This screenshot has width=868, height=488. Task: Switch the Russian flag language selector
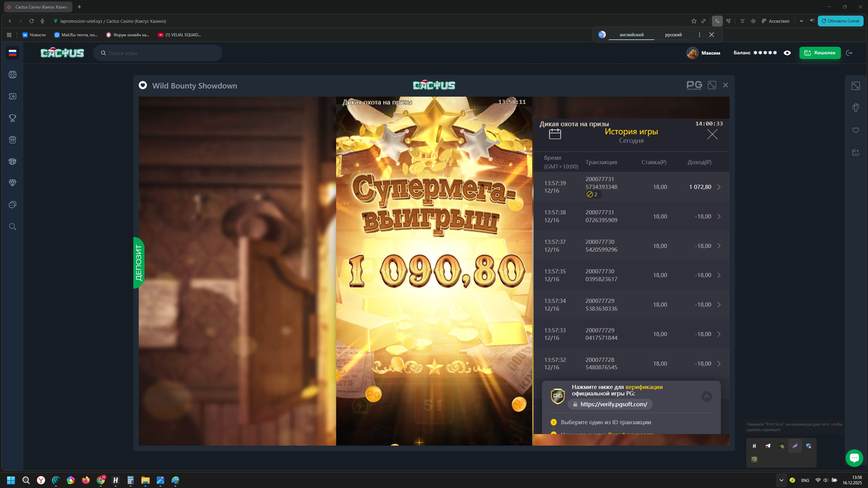pyautogui.click(x=13, y=53)
